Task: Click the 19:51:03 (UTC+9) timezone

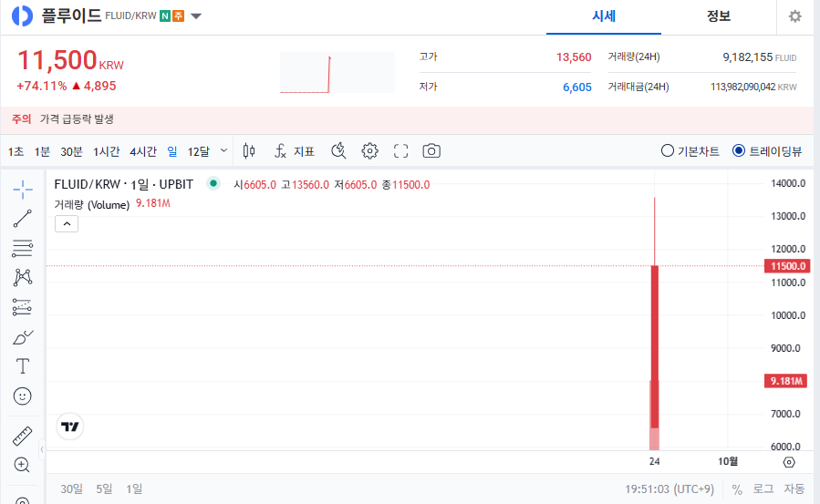Action: point(669,489)
